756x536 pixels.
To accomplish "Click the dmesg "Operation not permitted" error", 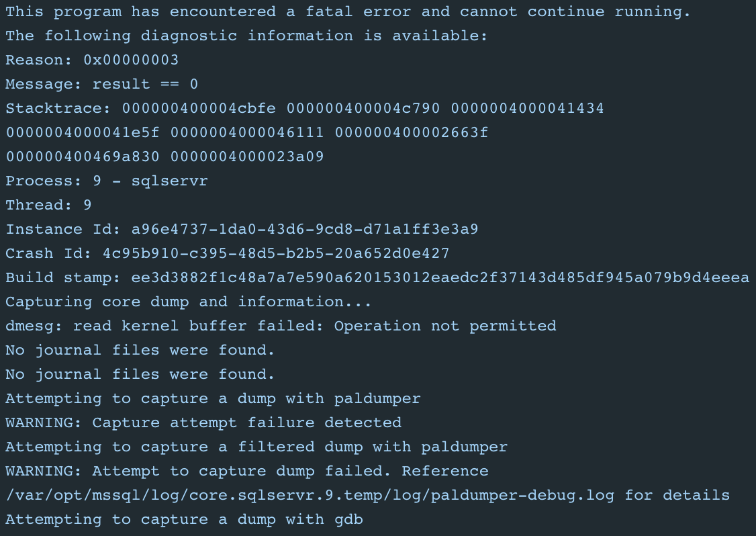I will coord(445,326).
